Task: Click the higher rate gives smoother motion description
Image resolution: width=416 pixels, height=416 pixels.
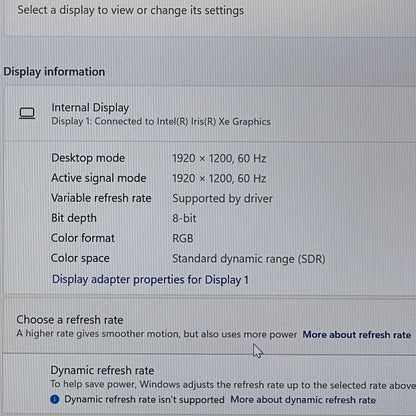Action: [x=157, y=334]
